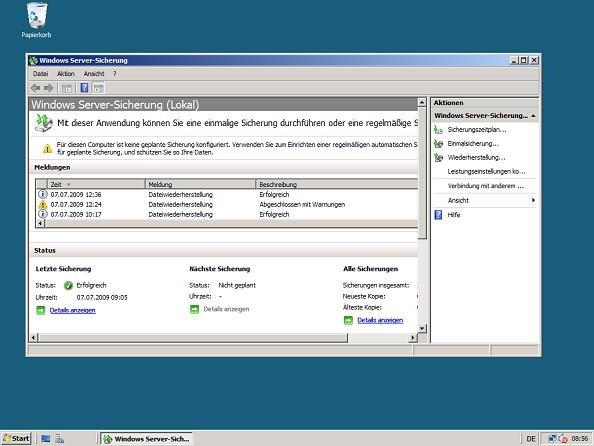Click the Nicht geplant status text
594x446 pixels.
coord(237,285)
